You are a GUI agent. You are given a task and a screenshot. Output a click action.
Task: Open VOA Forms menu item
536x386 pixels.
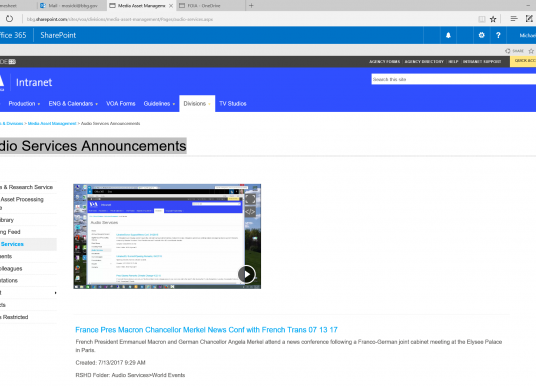tap(121, 104)
